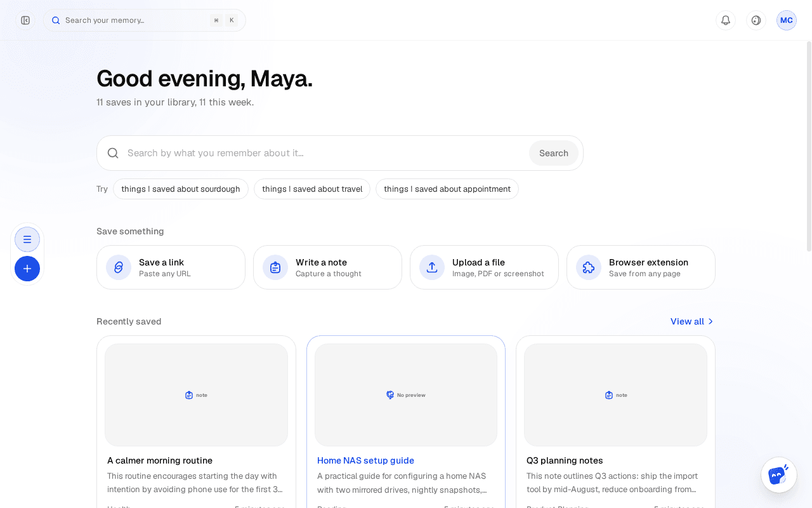Click the link icon on Save a link
This screenshot has width=812, height=508.
[x=119, y=267]
